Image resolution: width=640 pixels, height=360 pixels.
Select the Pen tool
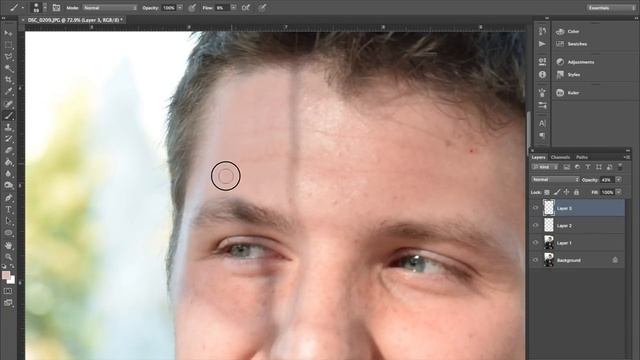click(8, 198)
